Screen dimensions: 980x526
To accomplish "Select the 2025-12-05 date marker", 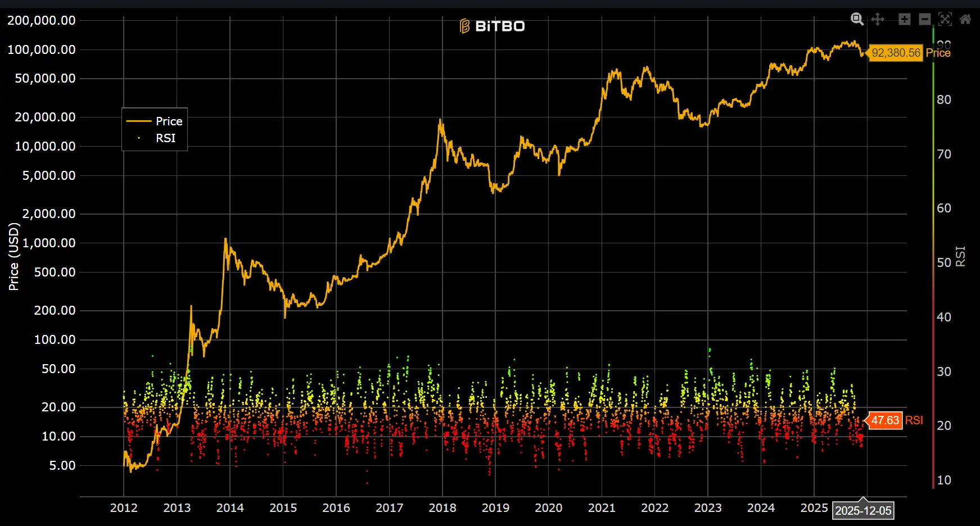I will click(x=863, y=511).
